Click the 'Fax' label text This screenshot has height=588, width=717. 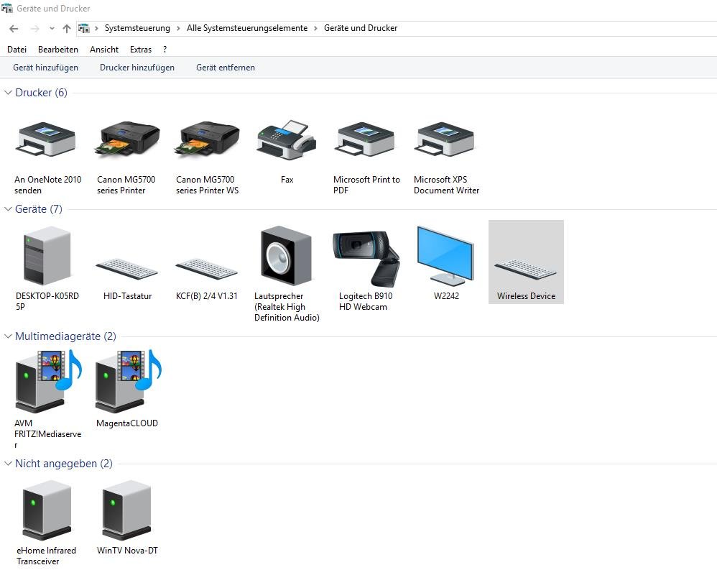pyautogui.click(x=287, y=180)
